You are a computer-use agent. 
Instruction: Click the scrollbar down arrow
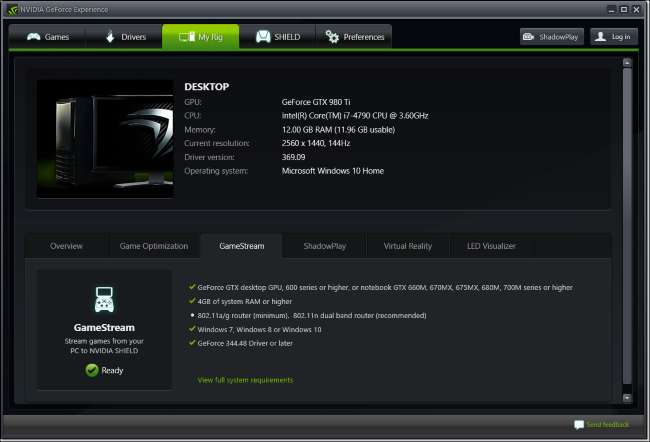(x=627, y=398)
